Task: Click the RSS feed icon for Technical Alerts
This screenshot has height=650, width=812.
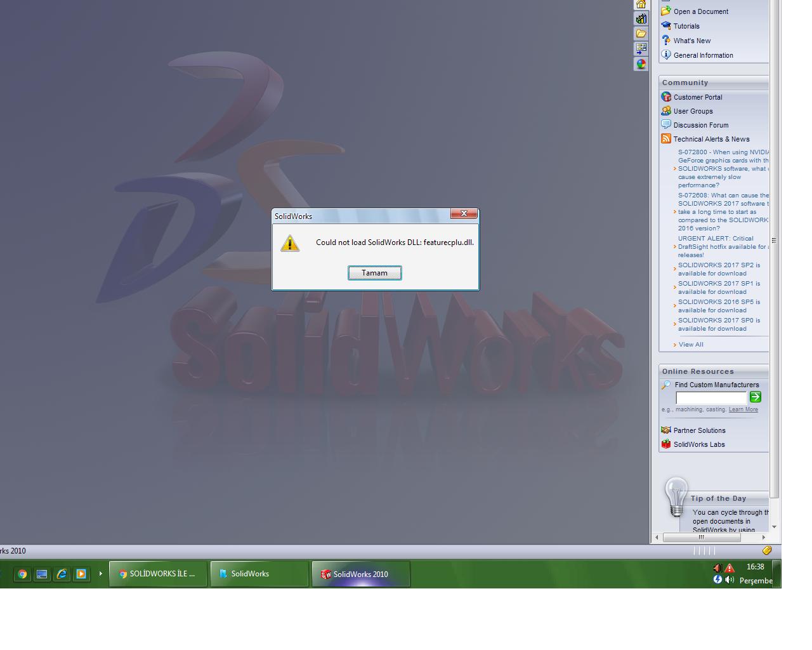Action: coord(666,139)
